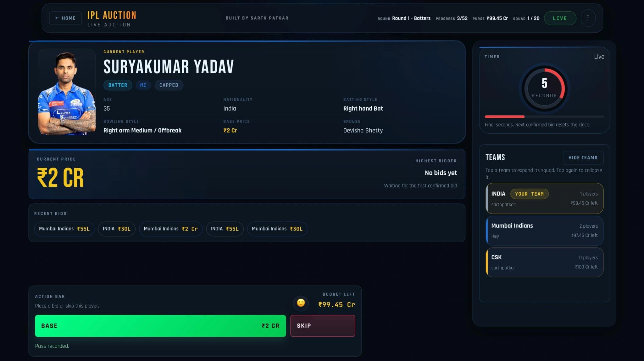Image resolution: width=644 pixels, height=361 pixels.
Task: Click the No bids yet text
Action: [441, 173]
